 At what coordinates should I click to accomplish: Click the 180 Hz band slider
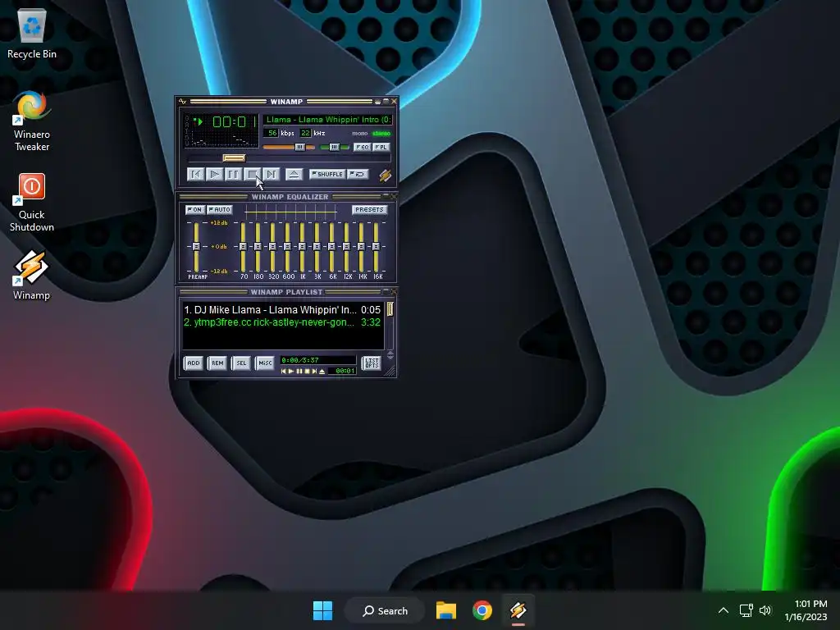(258, 246)
